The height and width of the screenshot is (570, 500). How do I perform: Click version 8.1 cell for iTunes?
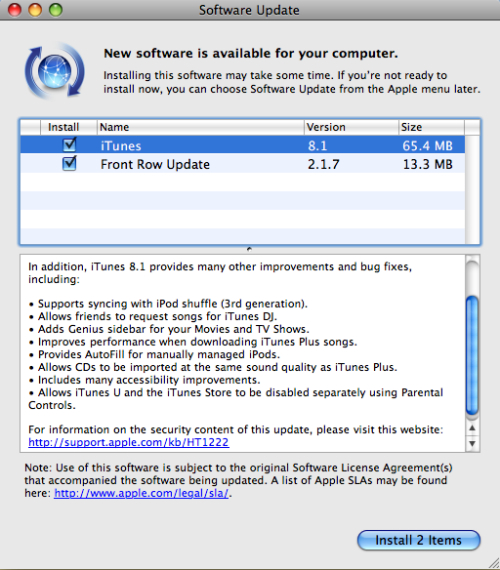click(x=317, y=146)
